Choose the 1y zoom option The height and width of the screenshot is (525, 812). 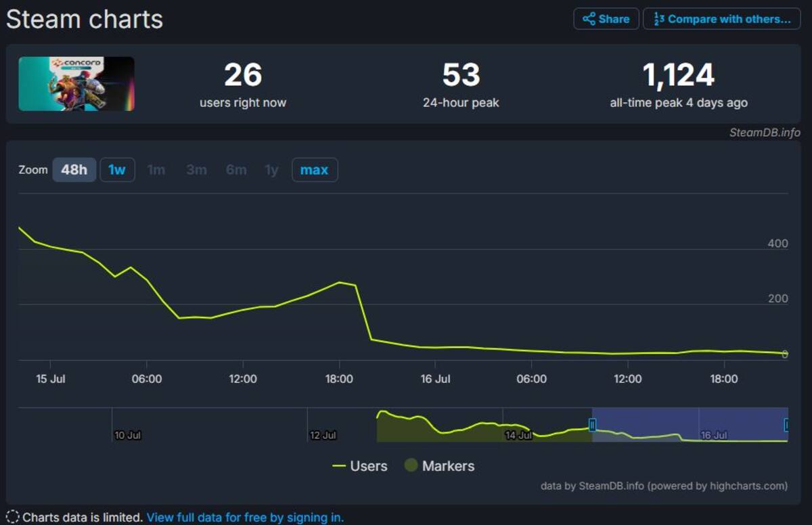[271, 170]
